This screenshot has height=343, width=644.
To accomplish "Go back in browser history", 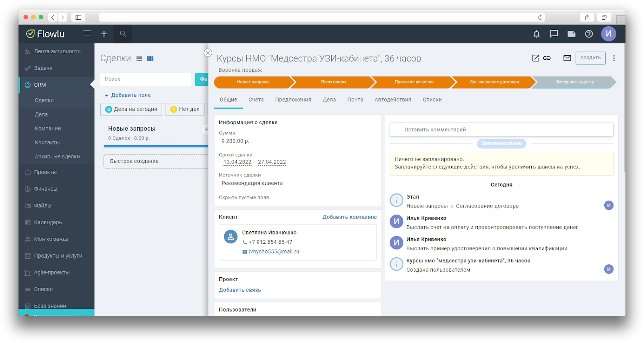I will [x=53, y=17].
